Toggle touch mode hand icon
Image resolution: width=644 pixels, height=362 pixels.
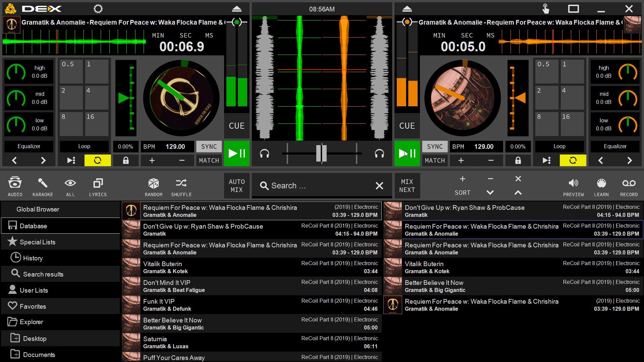click(x=546, y=9)
